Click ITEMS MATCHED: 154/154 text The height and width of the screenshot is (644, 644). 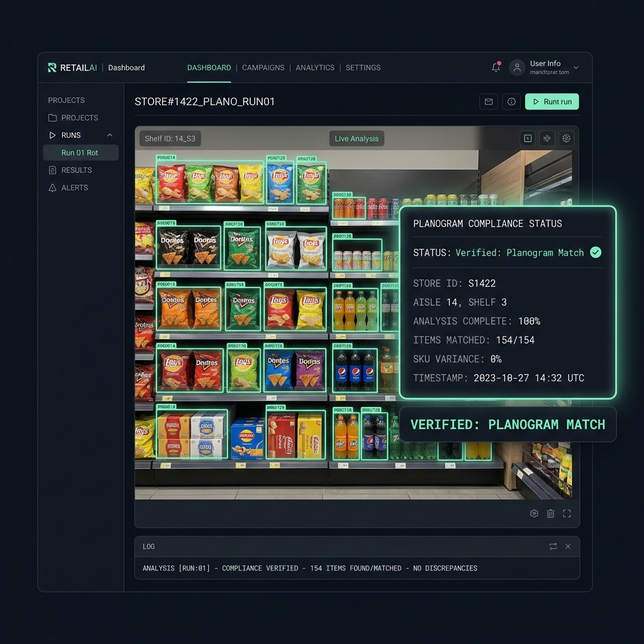click(474, 340)
